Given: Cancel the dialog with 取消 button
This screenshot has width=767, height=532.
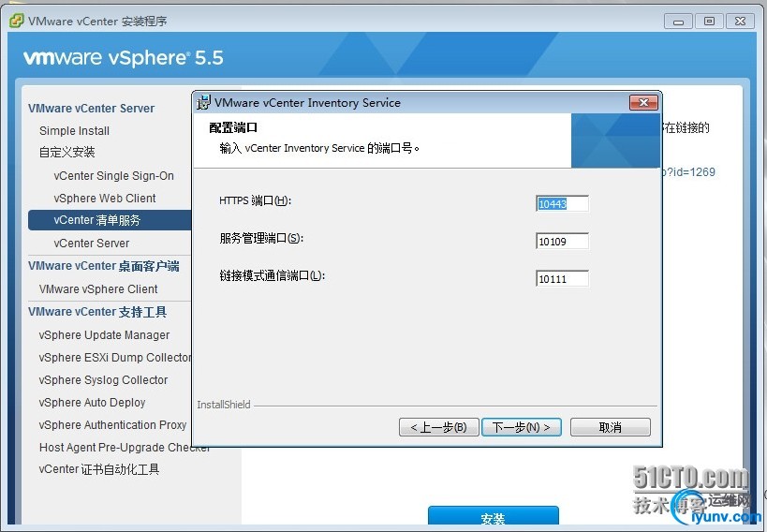Looking at the screenshot, I should [x=610, y=427].
